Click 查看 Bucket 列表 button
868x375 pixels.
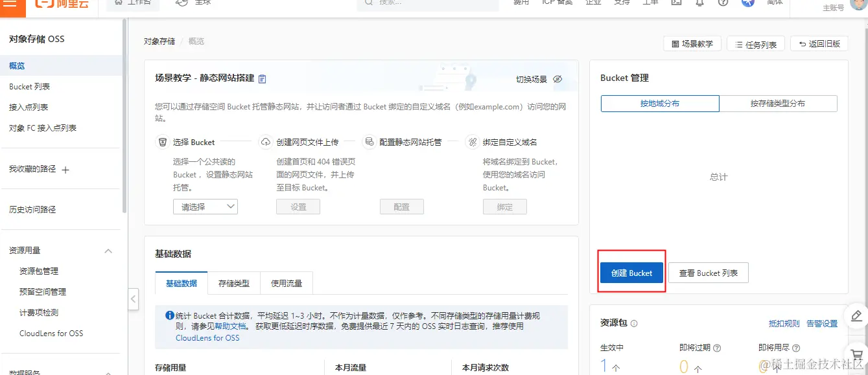[709, 273]
